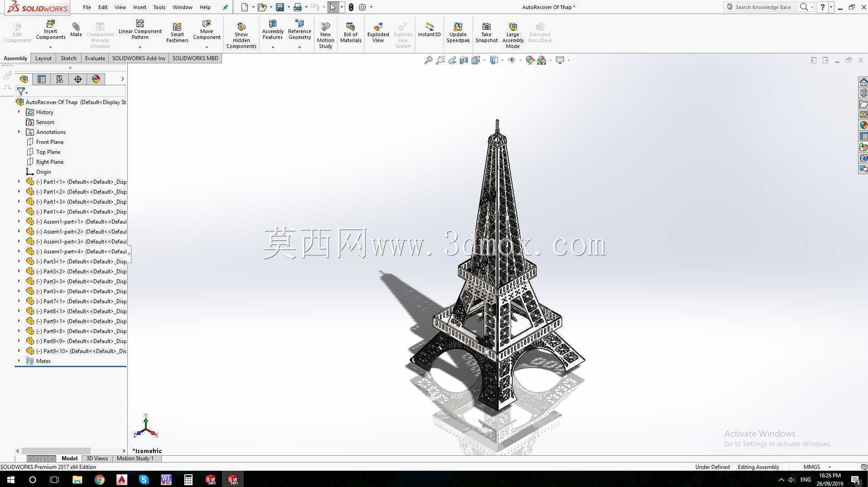Select Sensors folder in tree
The height and width of the screenshot is (487, 868).
(x=45, y=122)
